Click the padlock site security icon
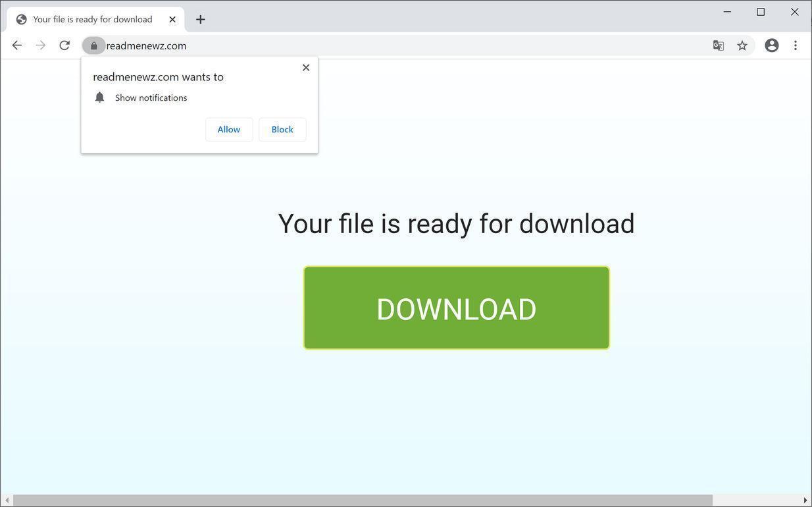Image resolution: width=812 pixels, height=507 pixels. point(93,45)
